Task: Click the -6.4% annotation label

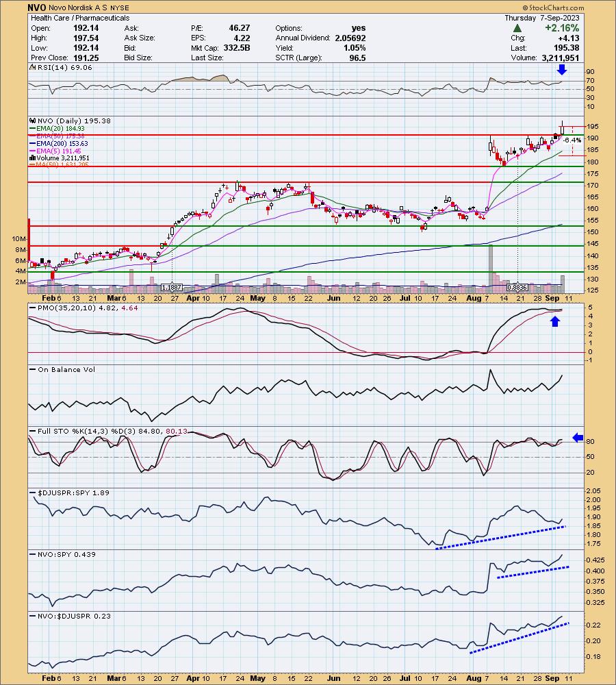Action: click(572, 140)
